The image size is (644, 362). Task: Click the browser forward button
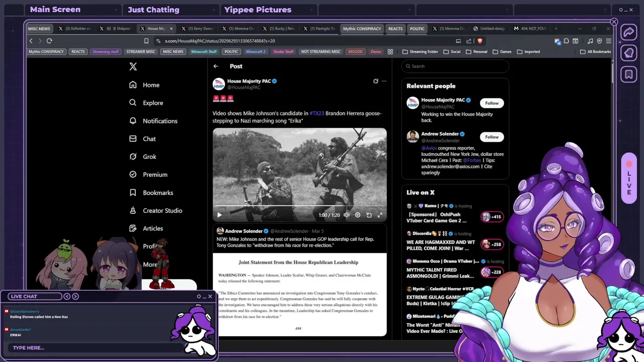point(40,41)
